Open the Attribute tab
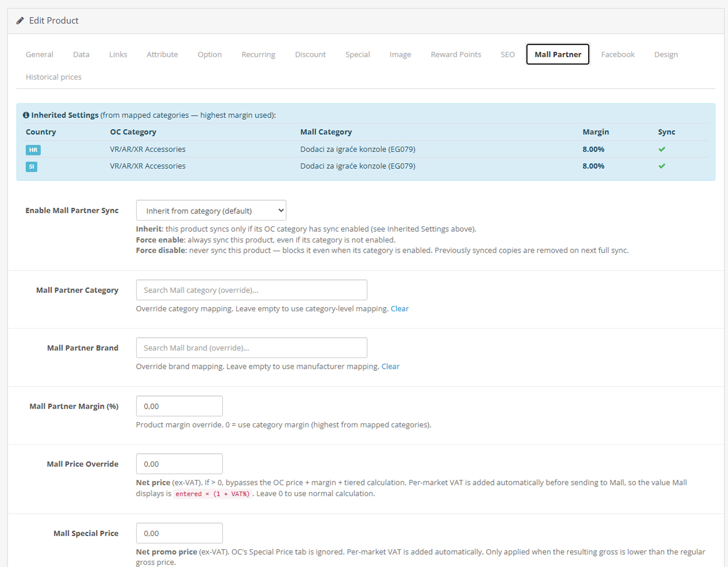 pyautogui.click(x=162, y=55)
